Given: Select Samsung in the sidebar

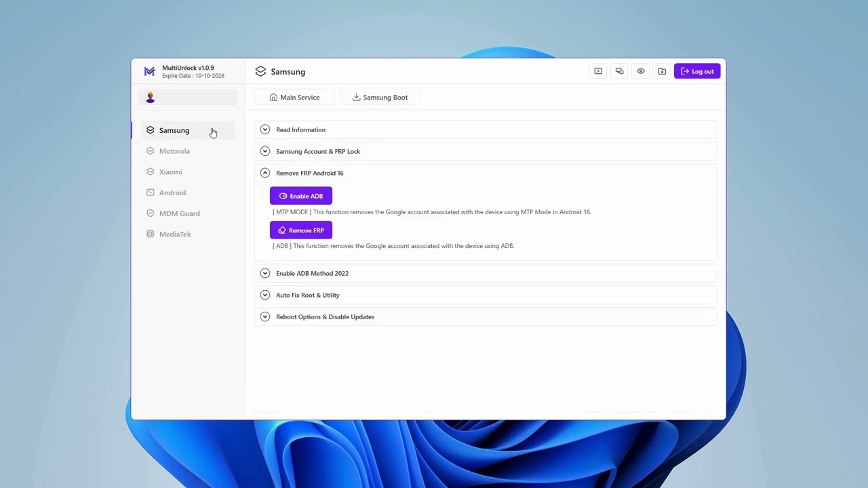Looking at the screenshot, I should click(188, 130).
